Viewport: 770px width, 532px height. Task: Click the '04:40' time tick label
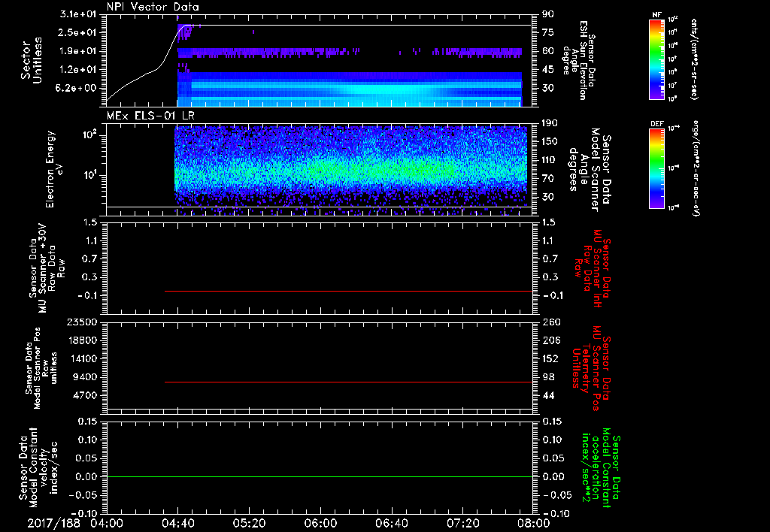(x=178, y=523)
